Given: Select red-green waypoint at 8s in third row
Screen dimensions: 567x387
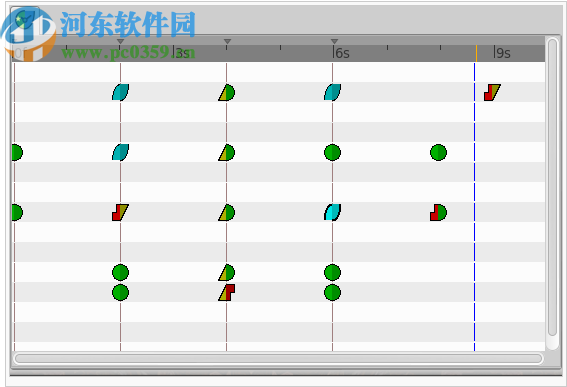Looking at the screenshot, I should (438, 212).
